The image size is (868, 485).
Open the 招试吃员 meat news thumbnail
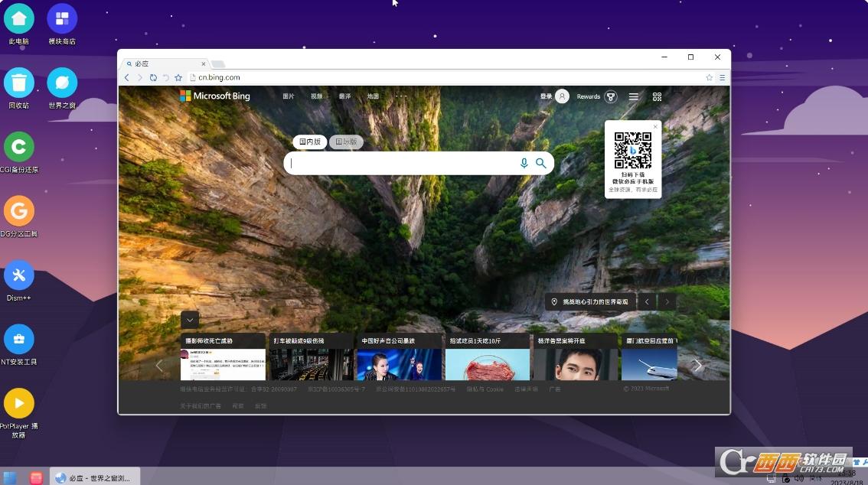tap(488, 364)
